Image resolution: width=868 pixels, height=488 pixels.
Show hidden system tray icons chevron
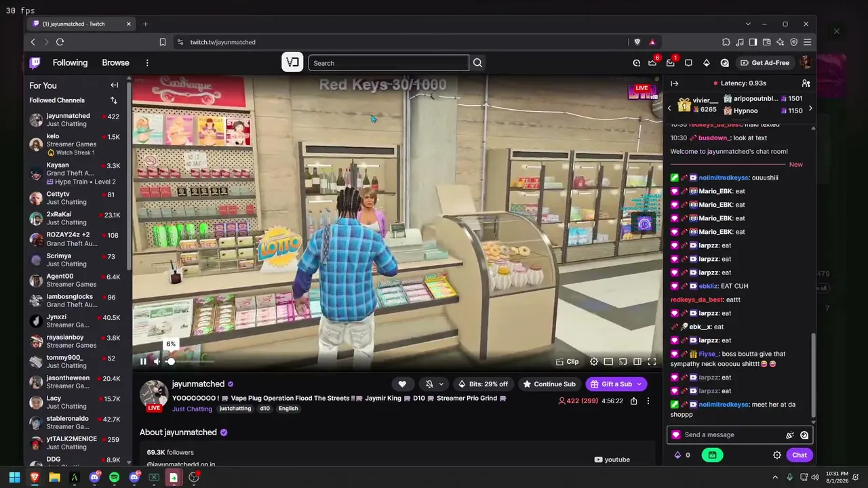775,477
